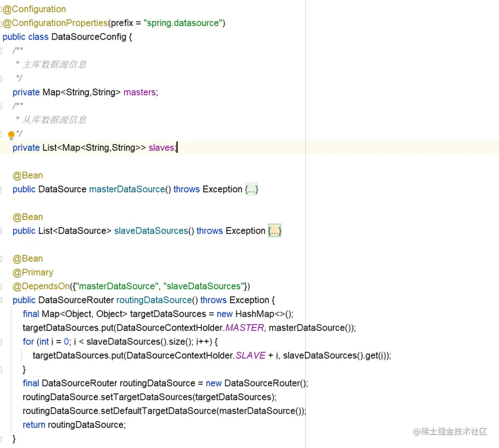Click the return routingDataSource statement
This screenshot has width=499, height=448.
coord(74,425)
